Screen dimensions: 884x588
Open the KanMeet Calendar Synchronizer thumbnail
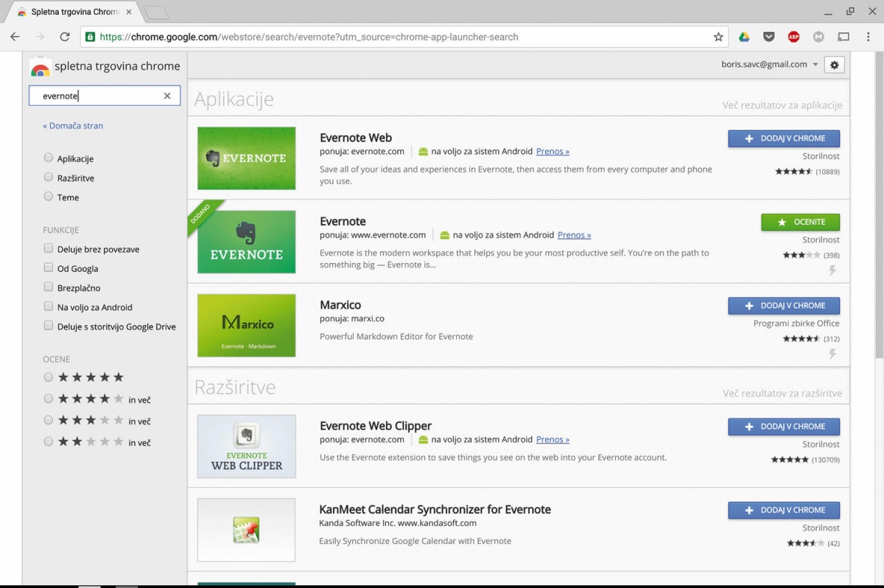click(247, 530)
